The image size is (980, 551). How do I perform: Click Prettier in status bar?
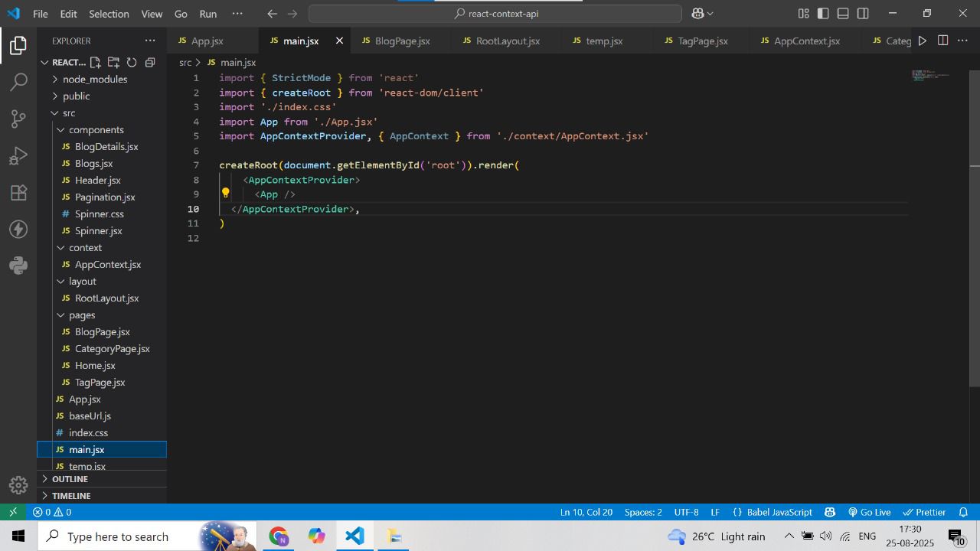pyautogui.click(x=924, y=512)
